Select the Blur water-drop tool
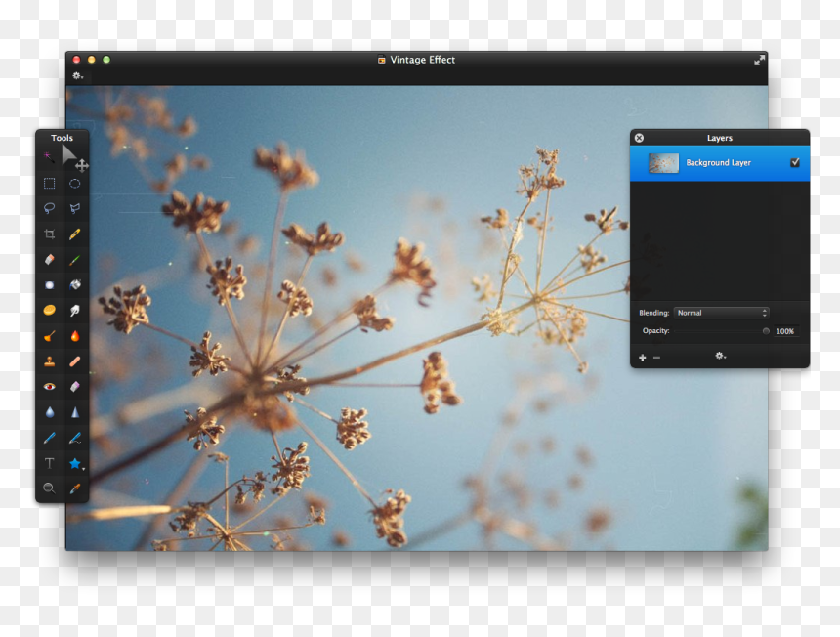840x637 pixels. click(x=49, y=412)
